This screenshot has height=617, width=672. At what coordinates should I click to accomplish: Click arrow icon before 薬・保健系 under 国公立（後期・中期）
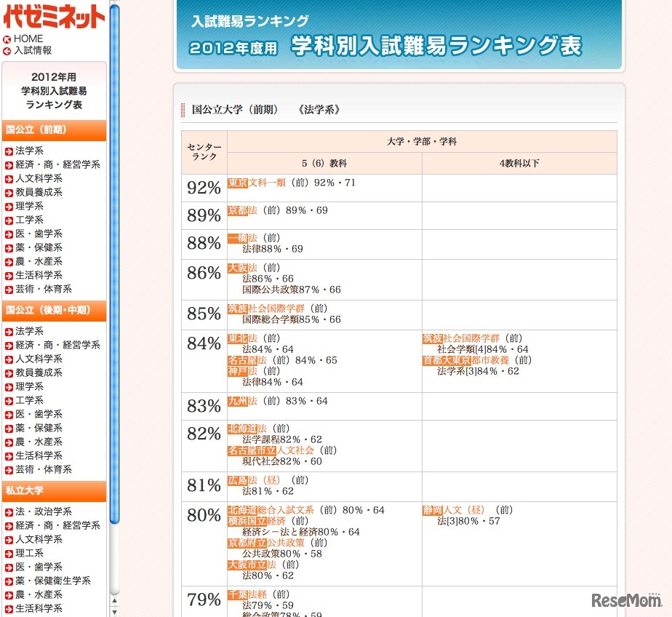(9, 429)
